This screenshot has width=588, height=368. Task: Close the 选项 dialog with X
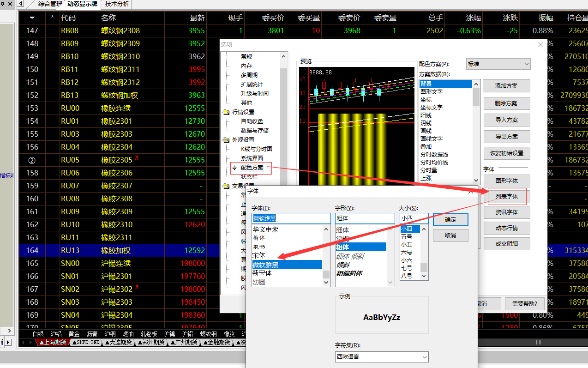[x=541, y=45]
